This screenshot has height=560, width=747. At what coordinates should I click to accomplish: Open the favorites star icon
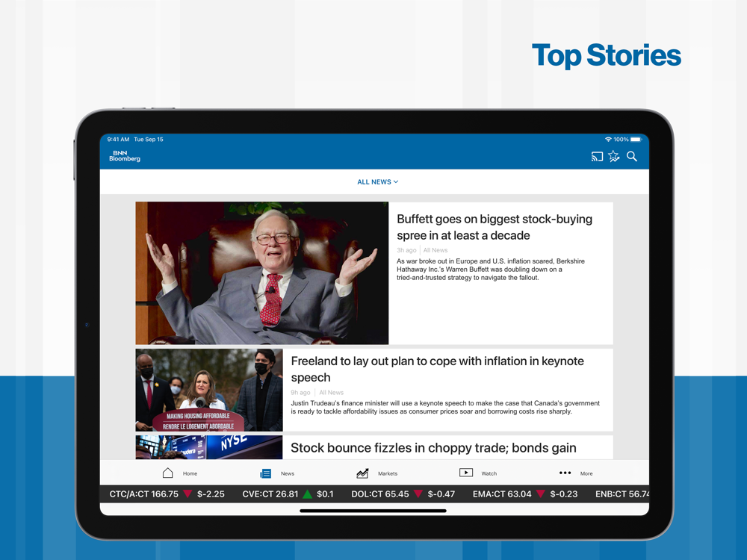614,156
